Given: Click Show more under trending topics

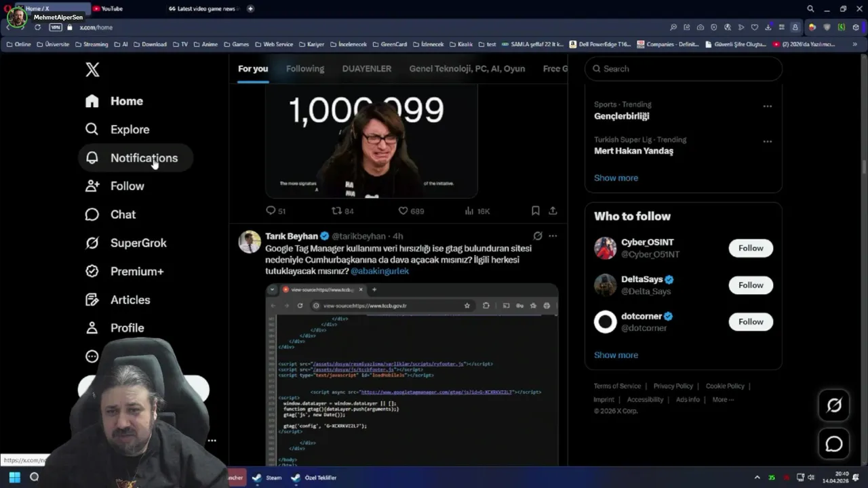Looking at the screenshot, I should point(616,178).
